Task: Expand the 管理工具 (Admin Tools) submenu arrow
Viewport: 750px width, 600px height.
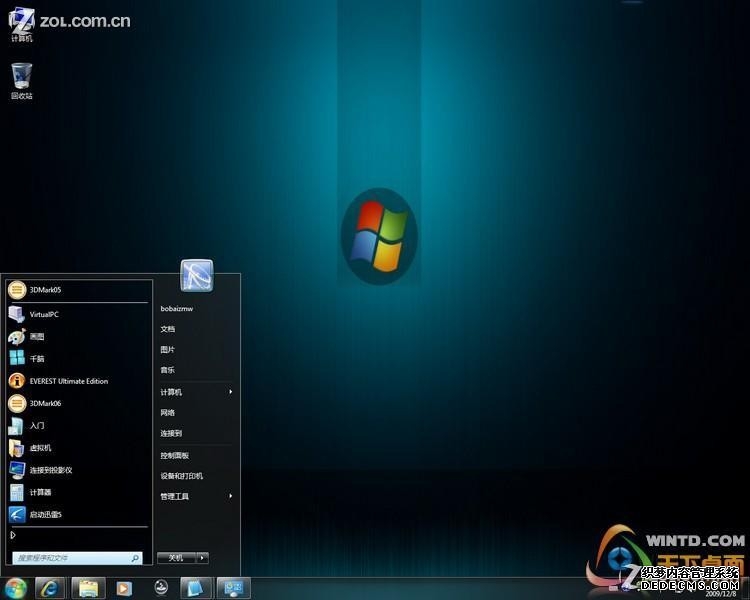Action: (231, 496)
